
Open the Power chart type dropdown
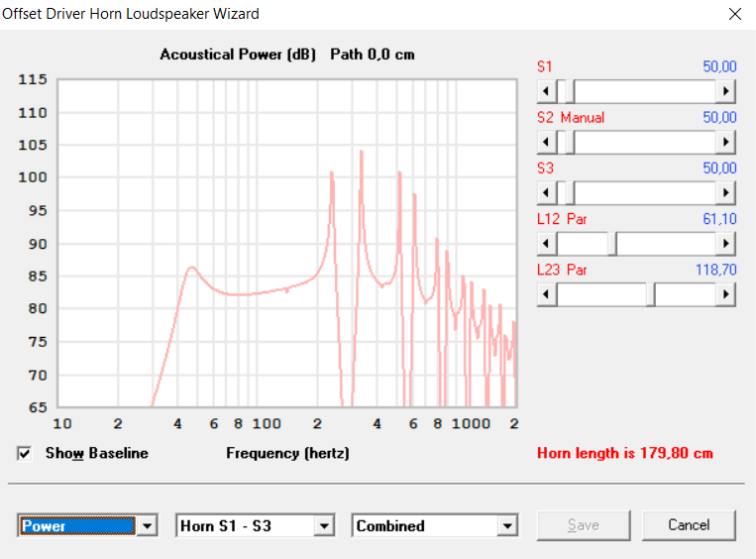point(147,525)
